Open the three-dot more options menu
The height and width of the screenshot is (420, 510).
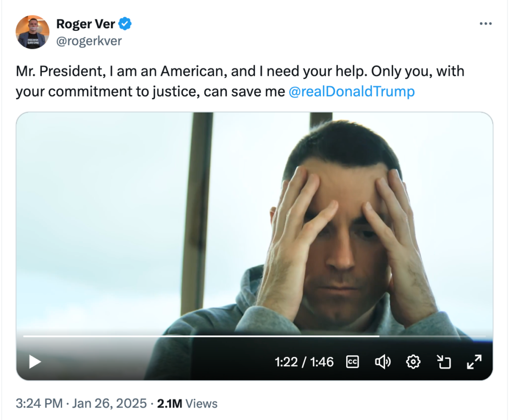pyautogui.click(x=486, y=24)
